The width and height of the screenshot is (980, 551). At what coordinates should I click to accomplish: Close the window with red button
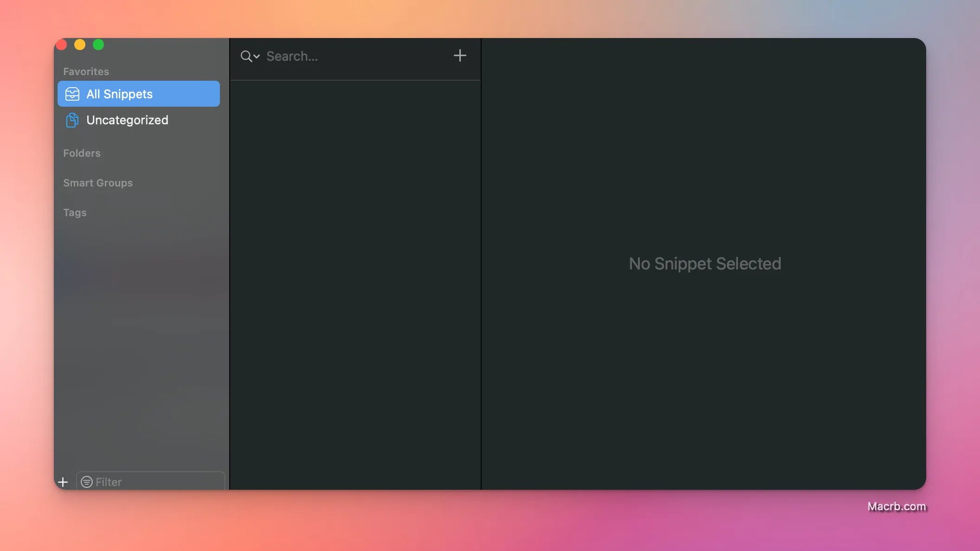pyautogui.click(x=61, y=45)
